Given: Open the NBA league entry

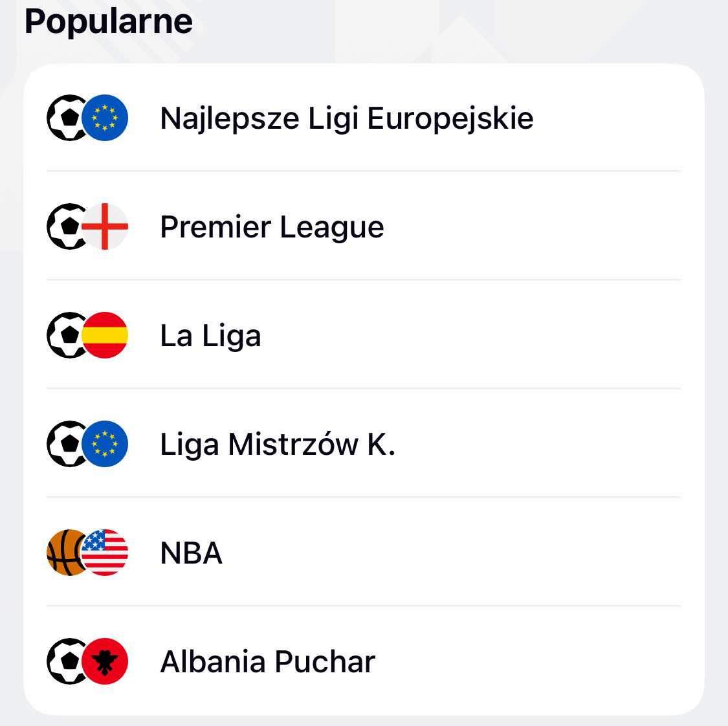Looking at the screenshot, I should click(191, 553).
